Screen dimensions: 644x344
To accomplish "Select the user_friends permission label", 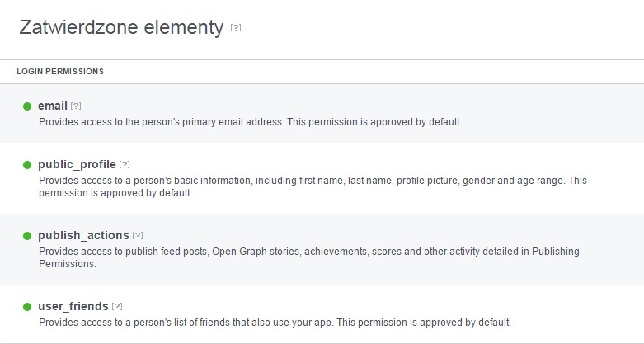I will [x=73, y=307].
